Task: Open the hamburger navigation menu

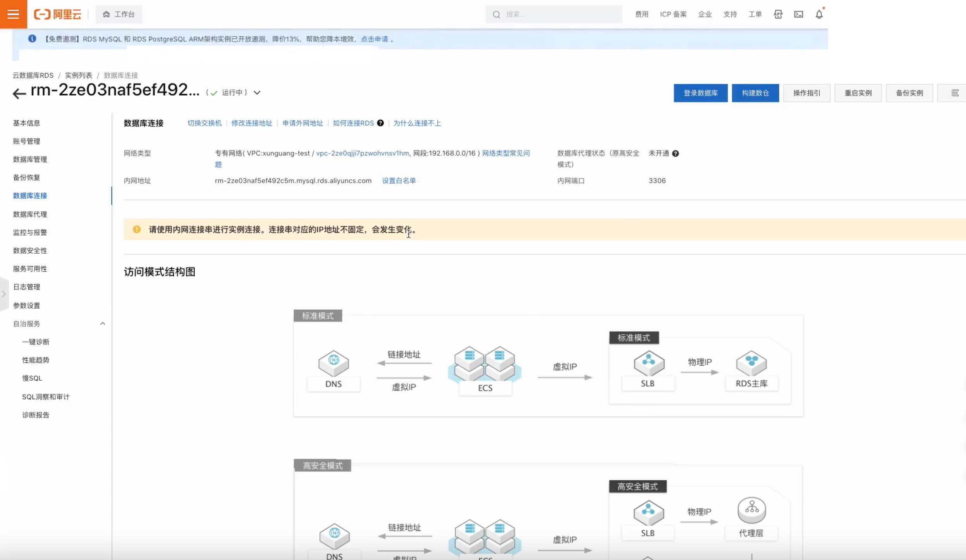Action: click(x=13, y=14)
